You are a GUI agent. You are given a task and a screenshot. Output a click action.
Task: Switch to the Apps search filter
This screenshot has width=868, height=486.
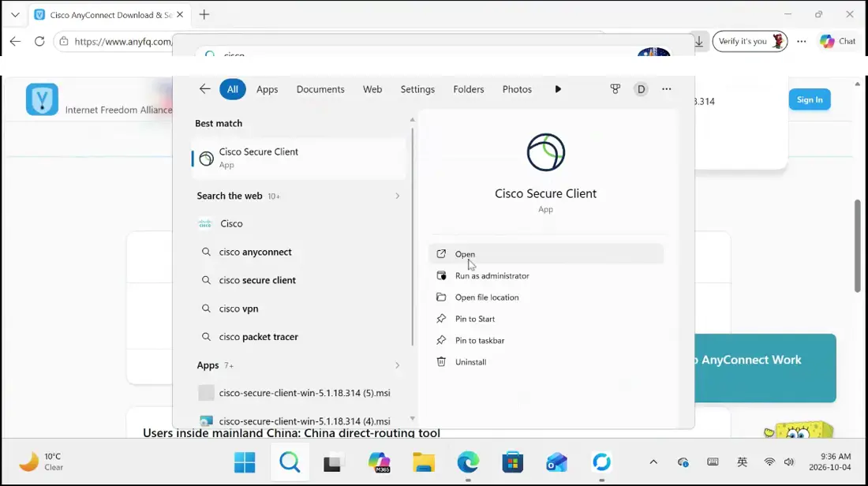pos(267,89)
